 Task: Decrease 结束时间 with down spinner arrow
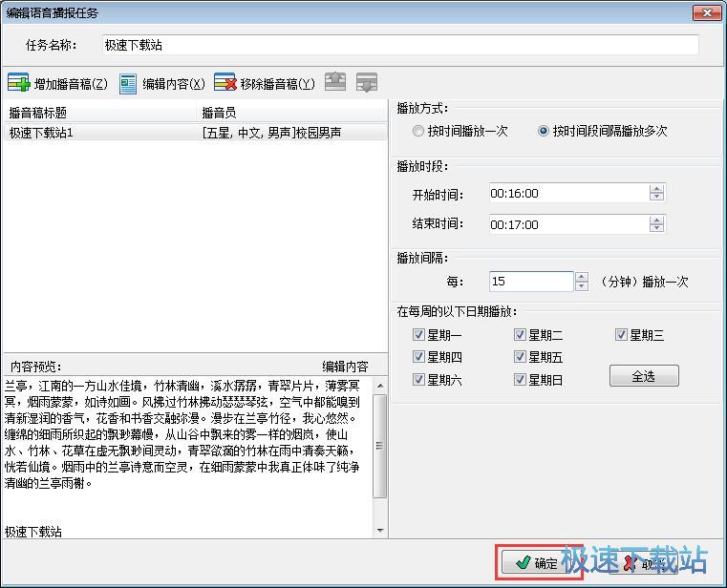(656, 228)
